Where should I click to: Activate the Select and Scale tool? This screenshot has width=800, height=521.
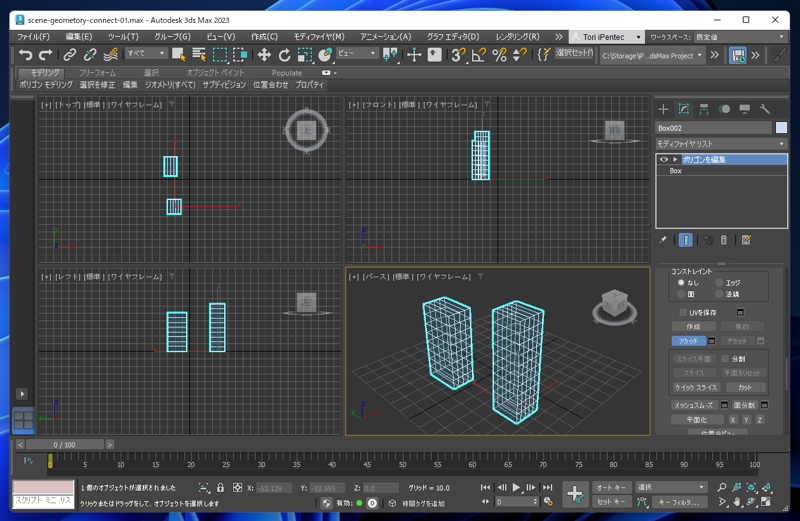click(305, 54)
